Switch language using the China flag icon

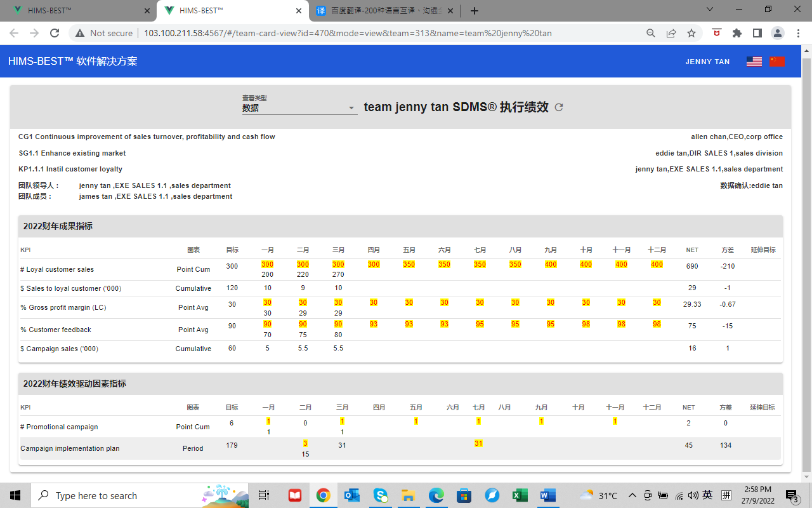pyautogui.click(x=777, y=62)
